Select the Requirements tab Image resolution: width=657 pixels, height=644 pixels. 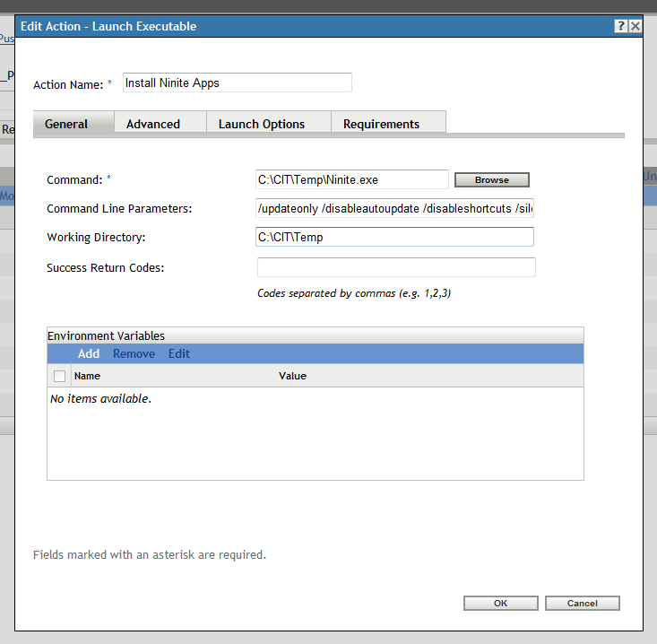(x=381, y=124)
